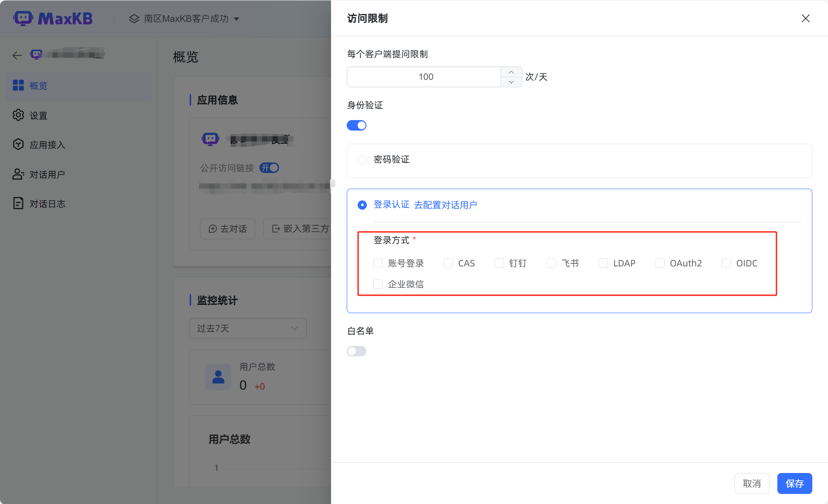
Task: Click the workspace layers icon
Action: [134, 18]
